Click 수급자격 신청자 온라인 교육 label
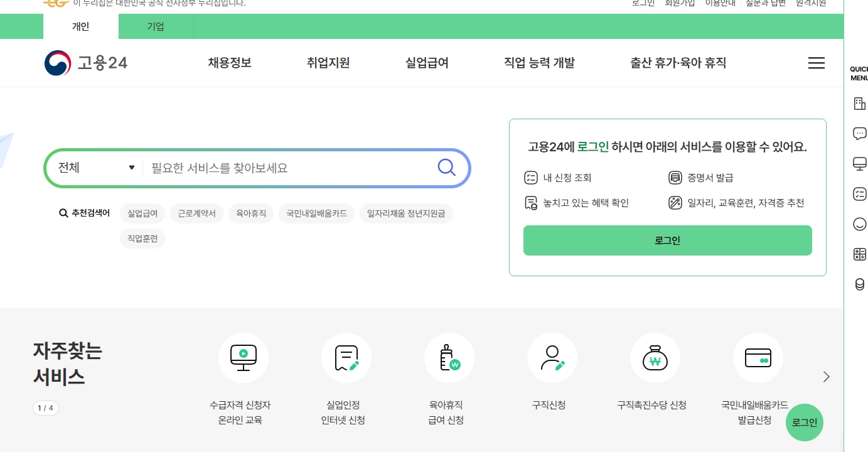This screenshot has height=452, width=868. click(x=240, y=412)
